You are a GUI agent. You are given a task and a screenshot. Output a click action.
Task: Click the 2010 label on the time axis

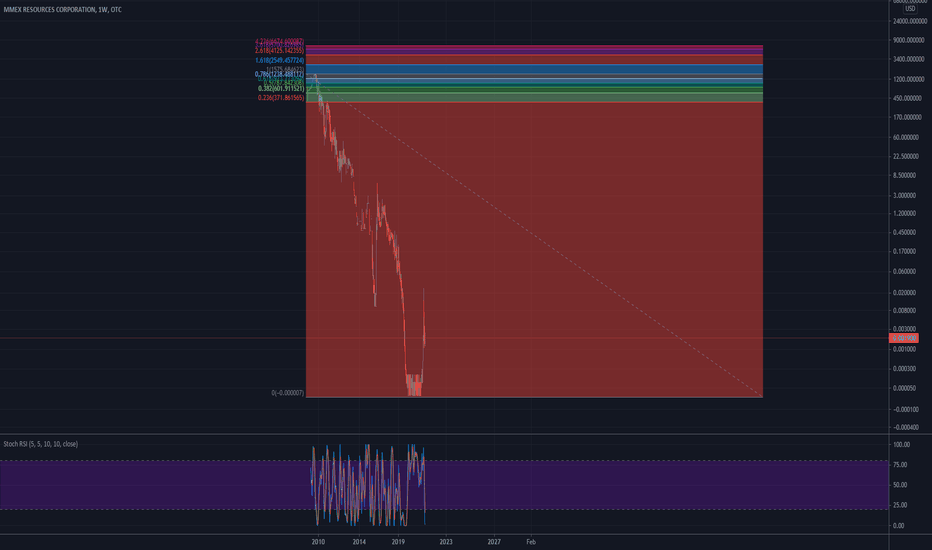click(x=319, y=542)
